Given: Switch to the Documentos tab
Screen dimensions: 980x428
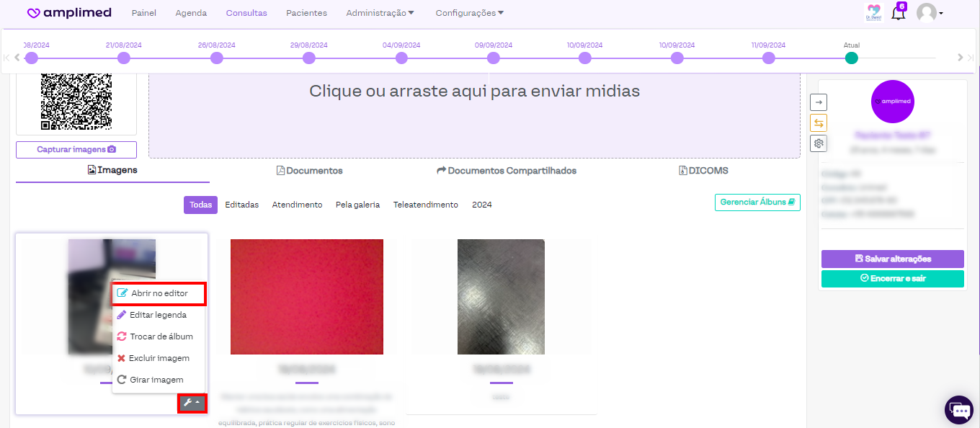Looking at the screenshot, I should (x=310, y=171).
